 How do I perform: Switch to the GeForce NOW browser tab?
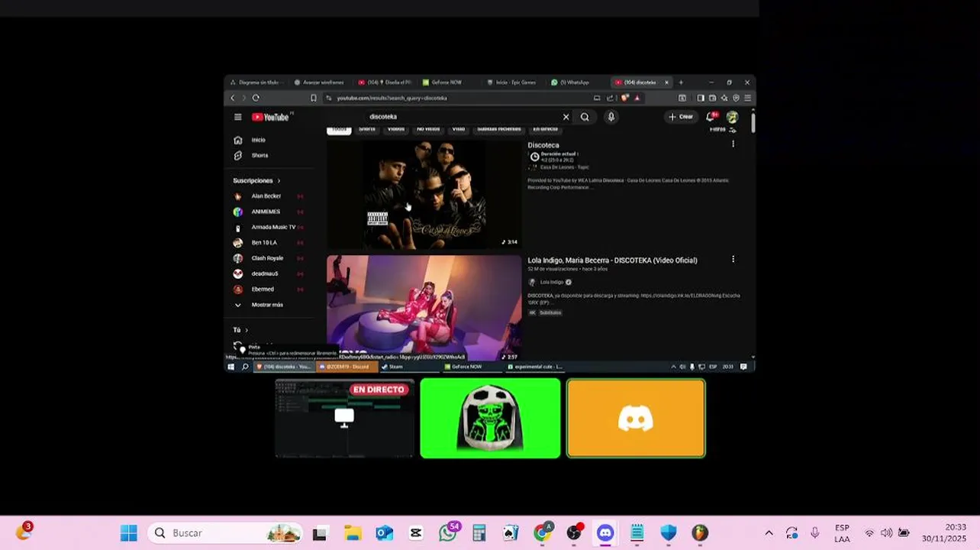tap(447, 82)
